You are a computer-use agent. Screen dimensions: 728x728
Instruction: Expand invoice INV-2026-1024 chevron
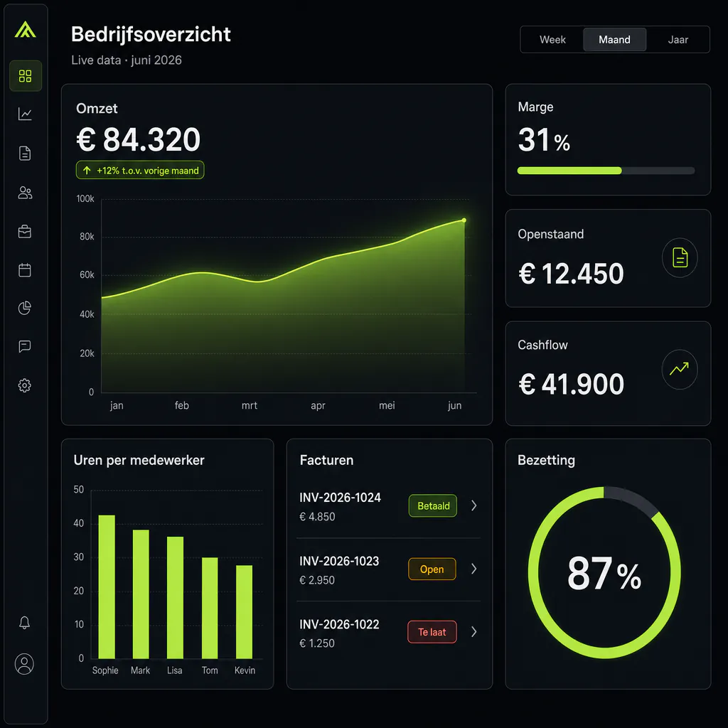click(x=474, y=505)
